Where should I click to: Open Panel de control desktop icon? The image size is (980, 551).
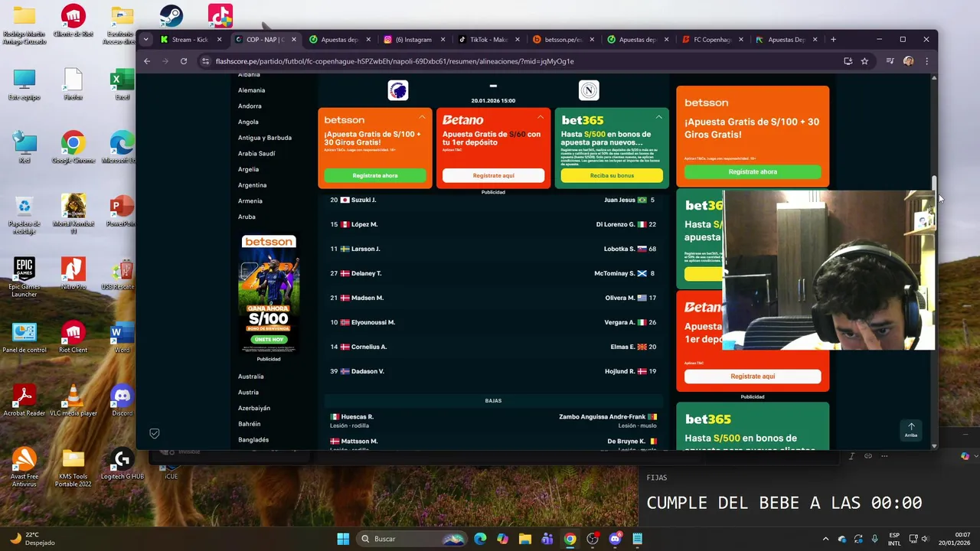[x=24, y=337]
